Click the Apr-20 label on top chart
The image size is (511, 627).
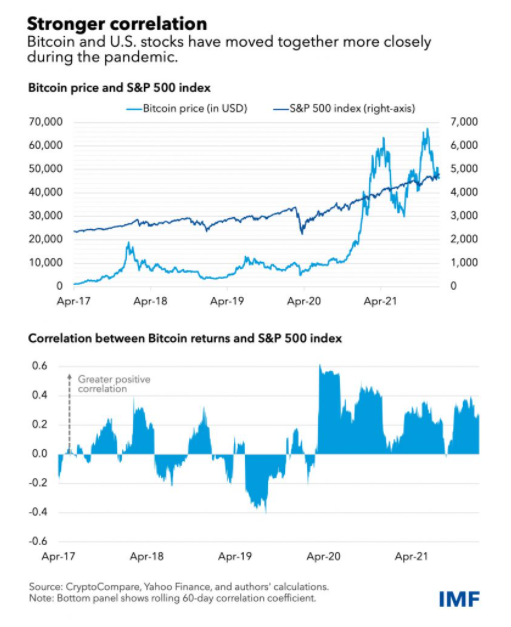tap(304, 301)
